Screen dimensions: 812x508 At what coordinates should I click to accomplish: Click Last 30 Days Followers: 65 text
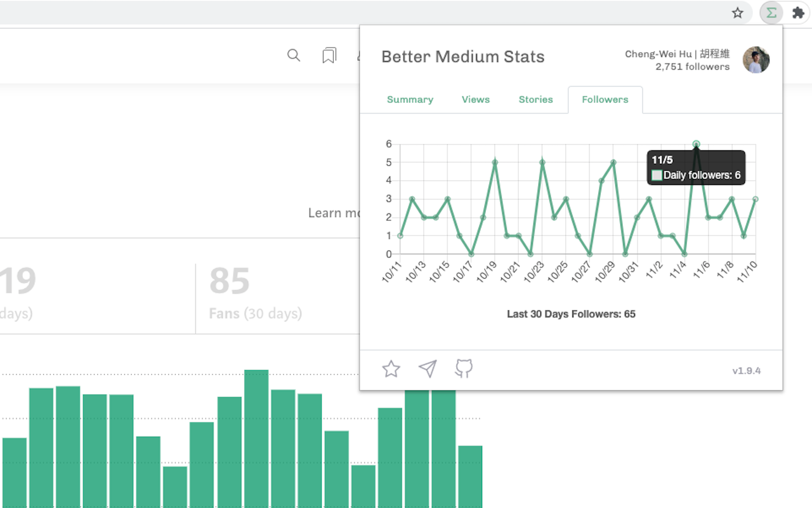(x=571, y=314)
